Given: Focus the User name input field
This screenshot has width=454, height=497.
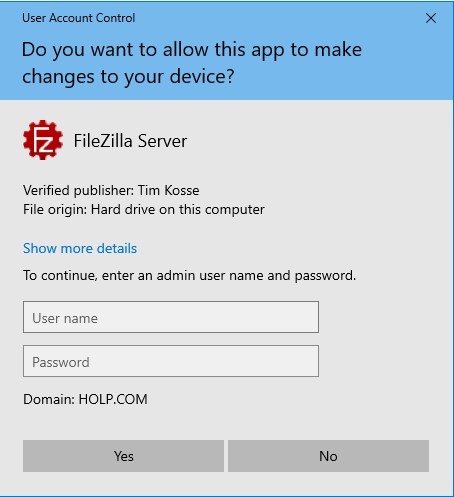Looking at the screenshot, I should tap(171, 317).
